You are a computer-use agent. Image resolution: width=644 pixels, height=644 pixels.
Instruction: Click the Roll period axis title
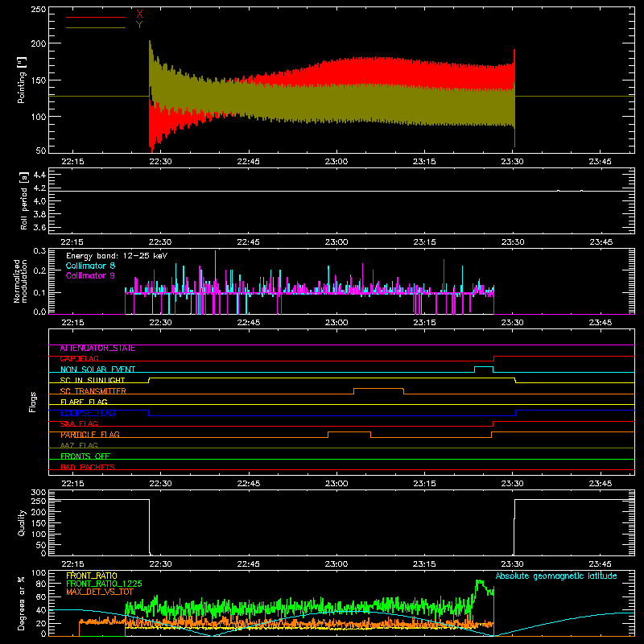tap(24, 200)
